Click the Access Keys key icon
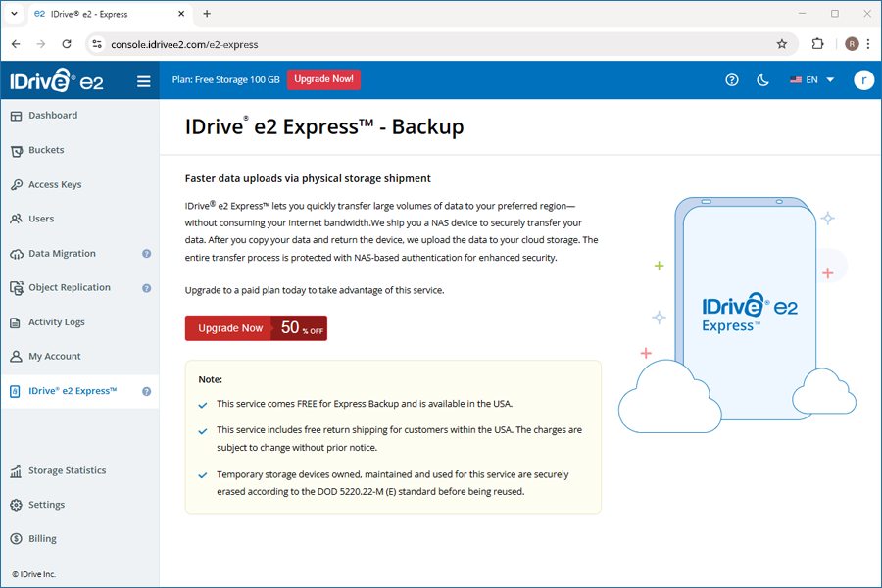 (x=17, y=185)
